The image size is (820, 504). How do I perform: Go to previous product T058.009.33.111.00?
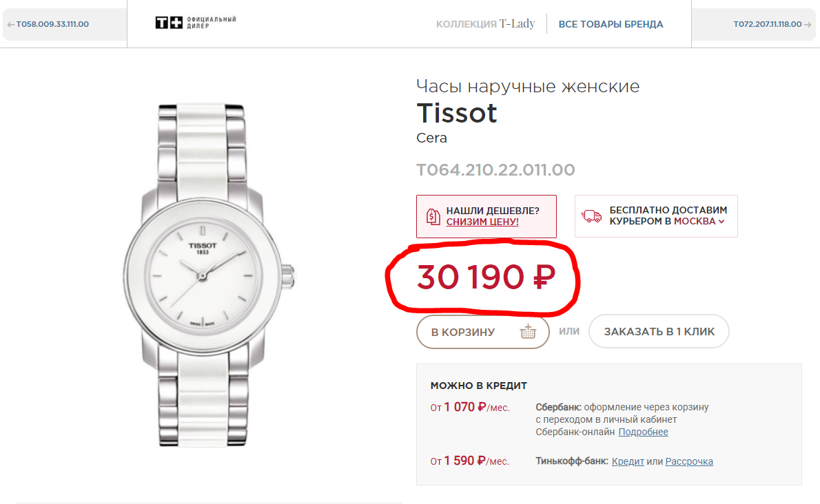click(x=48, y=24)
